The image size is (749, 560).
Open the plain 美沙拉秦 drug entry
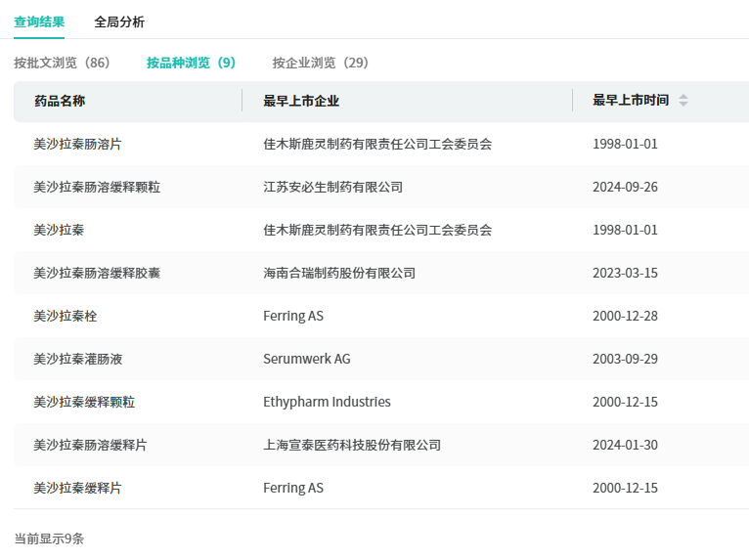(59, 230)
